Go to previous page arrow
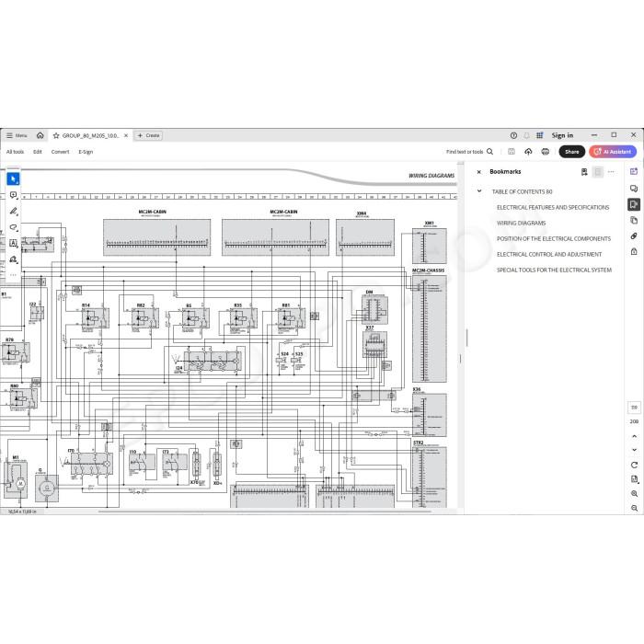 coord(634,436)
